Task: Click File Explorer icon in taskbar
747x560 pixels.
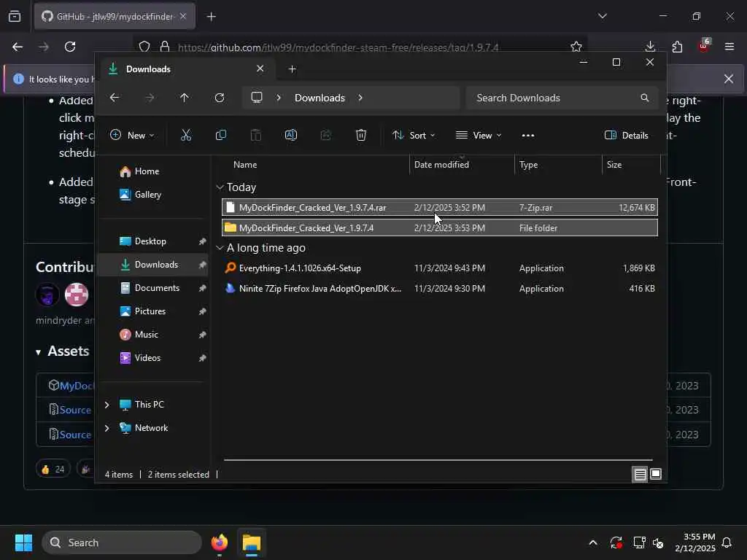Action: 251,542
